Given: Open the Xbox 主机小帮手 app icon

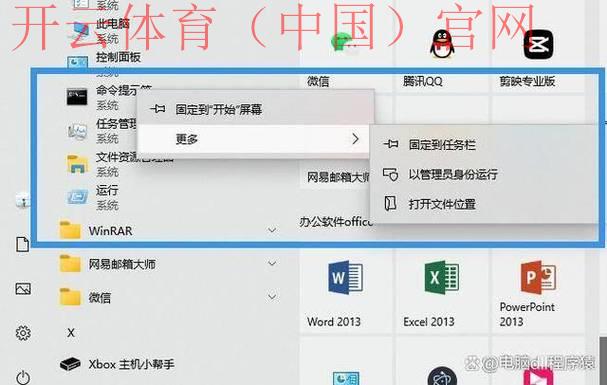Looking at the screenshot, I should click(70, 364).
